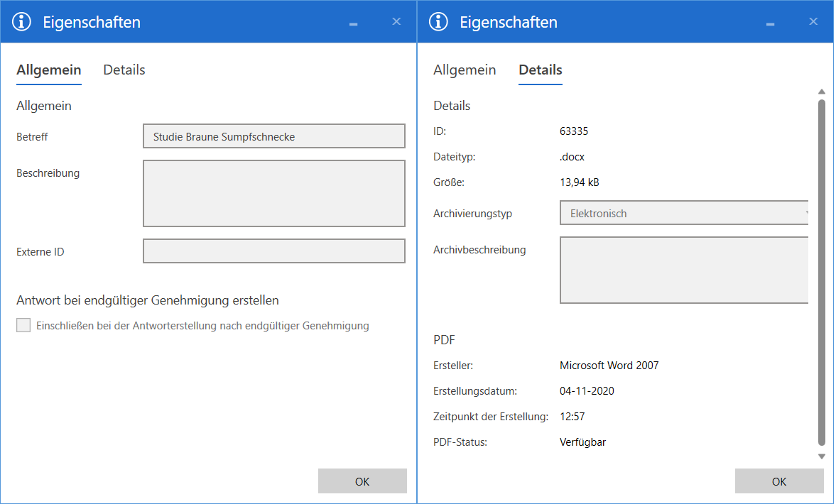Select Allgemein tab in left window

click(49, 70)
